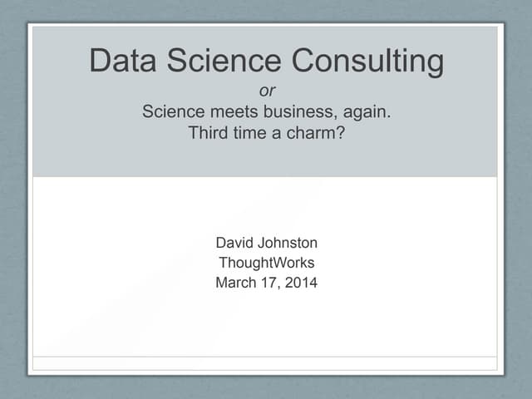Click the word "Third" in the subtitle
This screenshot has height=399, width=532.
point(208,132)
